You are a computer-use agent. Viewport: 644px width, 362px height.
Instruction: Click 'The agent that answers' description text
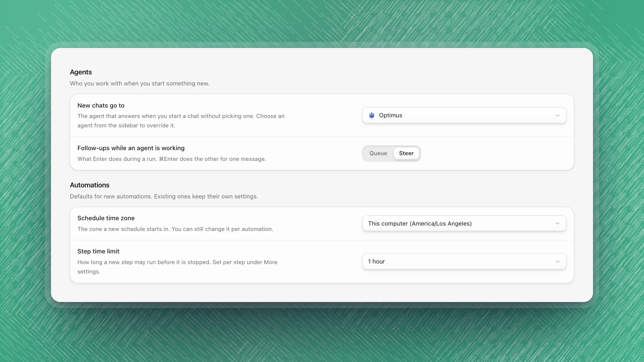click(x=181, y=121)
